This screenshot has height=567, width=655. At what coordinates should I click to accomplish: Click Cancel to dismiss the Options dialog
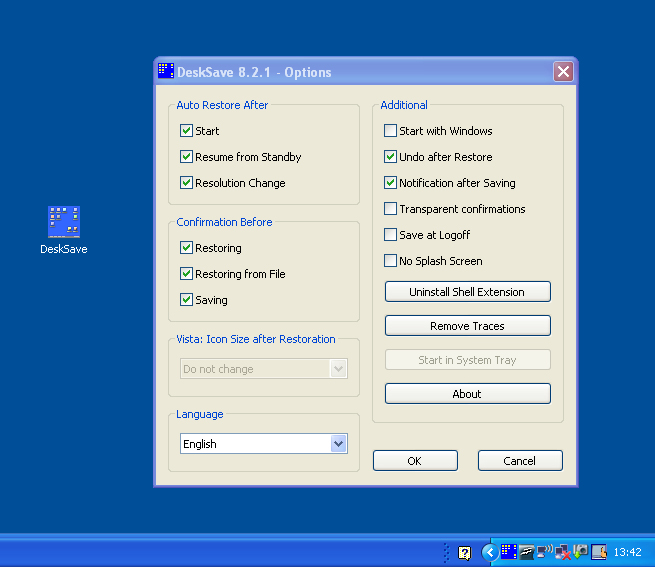[520, 461]
